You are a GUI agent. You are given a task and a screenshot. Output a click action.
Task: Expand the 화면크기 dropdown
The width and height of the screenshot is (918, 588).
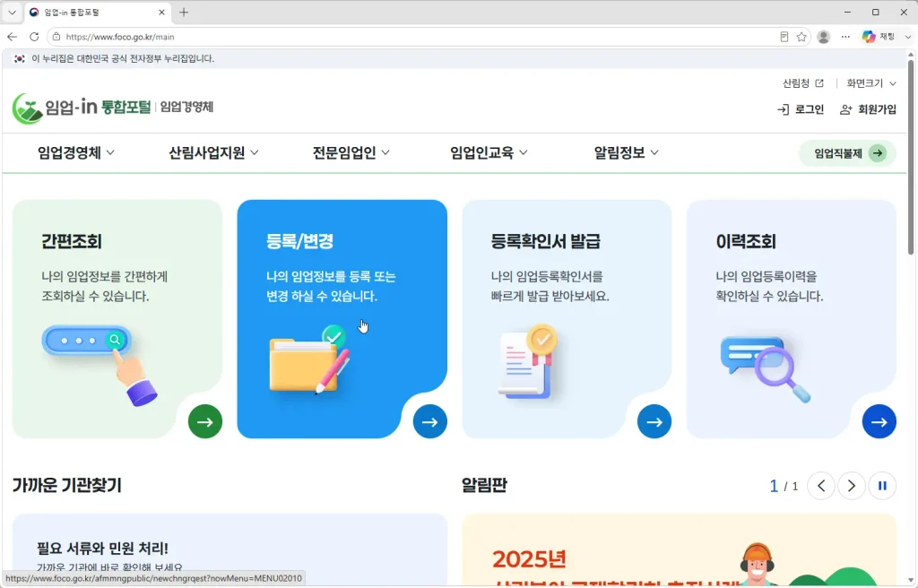(871, 83)
